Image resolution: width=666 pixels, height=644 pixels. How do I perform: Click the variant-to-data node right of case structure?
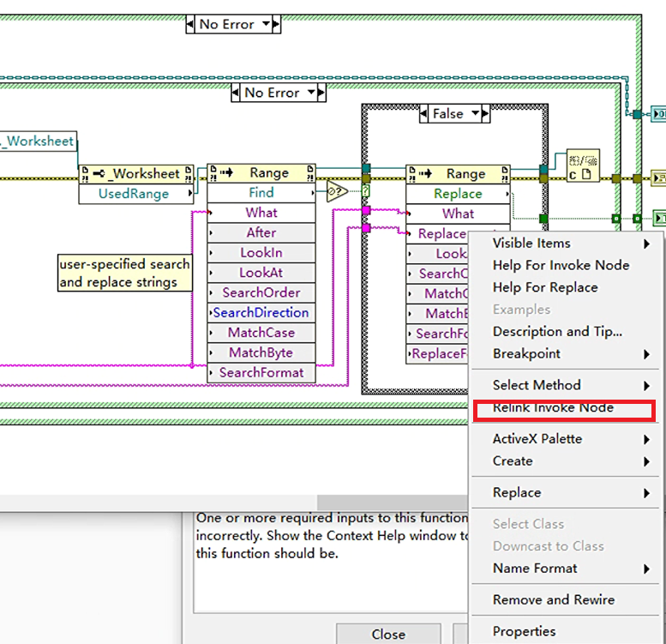click(583, 166)
